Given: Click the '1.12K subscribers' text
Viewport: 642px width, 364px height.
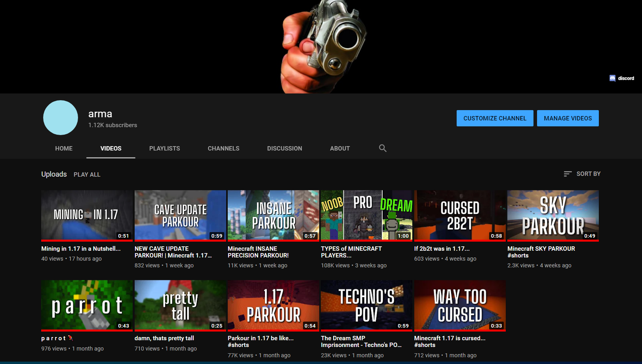Looking at the screenshot, I should 112,125.
